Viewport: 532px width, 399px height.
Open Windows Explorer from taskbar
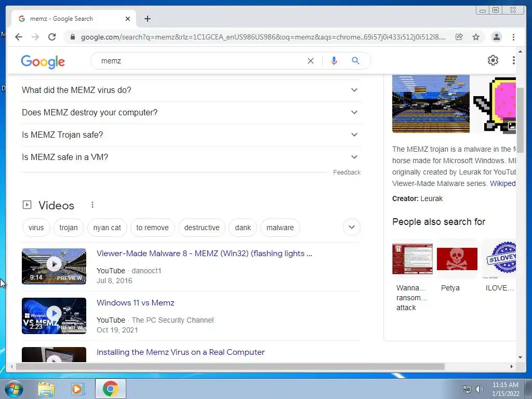(x=46, y=389)
